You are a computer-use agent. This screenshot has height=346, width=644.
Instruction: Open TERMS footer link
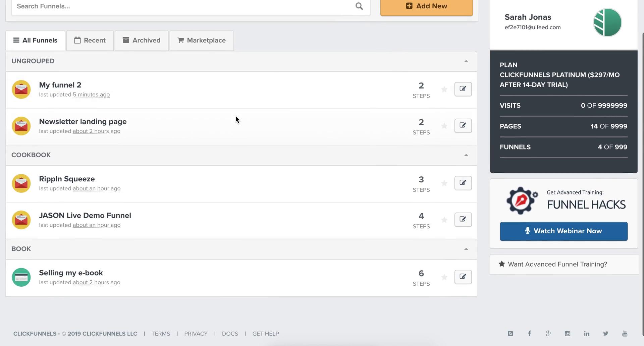(161, 334)
